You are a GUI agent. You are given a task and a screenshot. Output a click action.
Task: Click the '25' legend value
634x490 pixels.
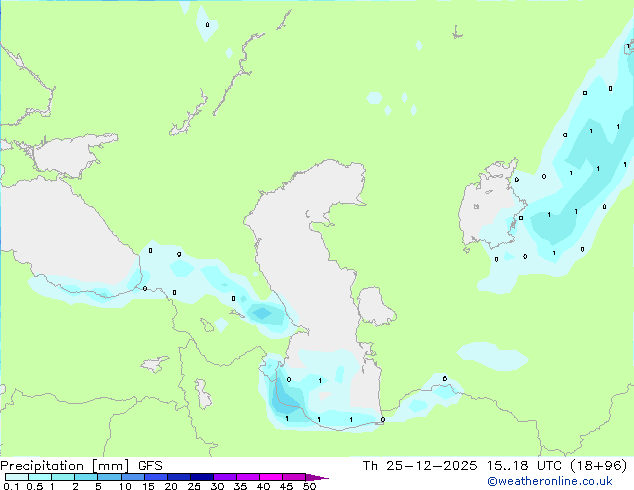coord(194,486)
